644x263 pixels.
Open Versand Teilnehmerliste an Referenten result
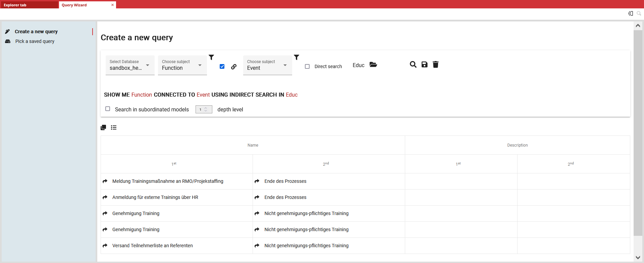[152, 246]
